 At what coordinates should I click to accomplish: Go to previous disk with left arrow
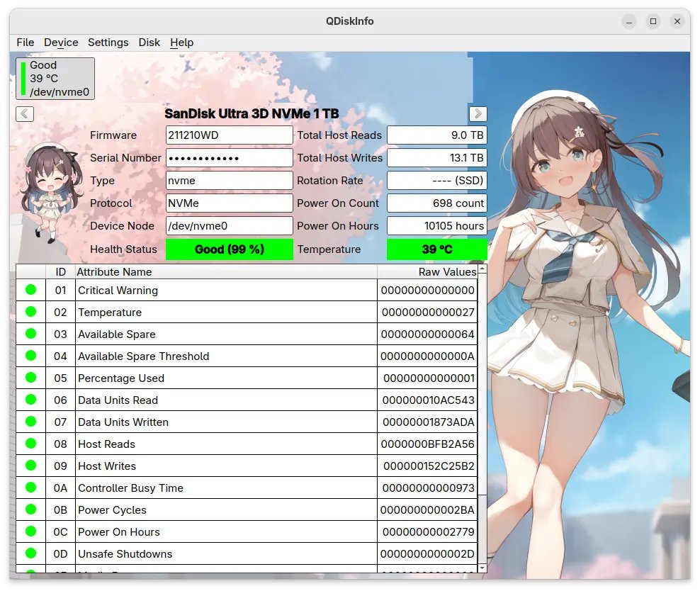point(25,114)
